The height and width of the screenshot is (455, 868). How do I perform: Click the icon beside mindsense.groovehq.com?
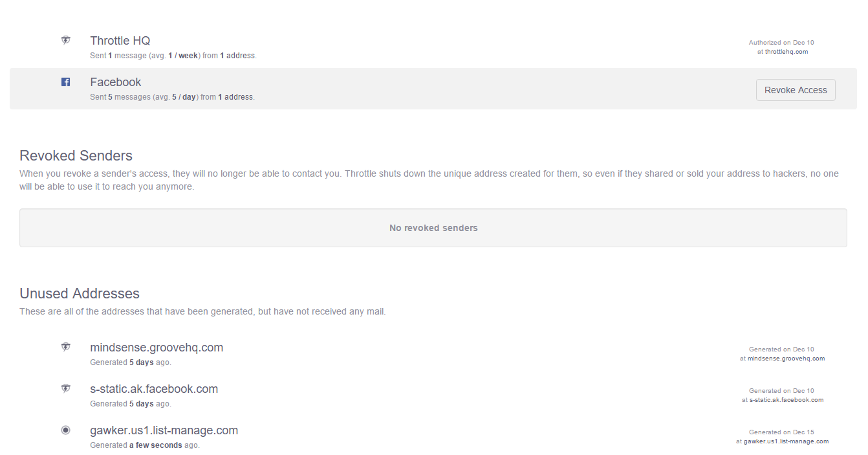[65, 347]
